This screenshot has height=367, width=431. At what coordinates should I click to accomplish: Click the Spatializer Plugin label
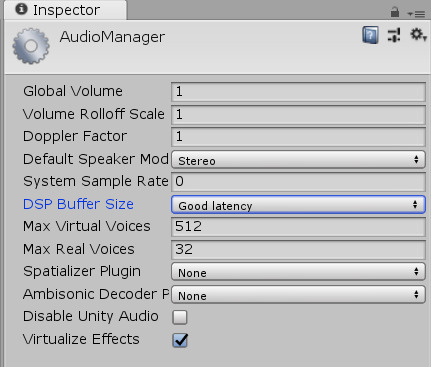[82, 271]
